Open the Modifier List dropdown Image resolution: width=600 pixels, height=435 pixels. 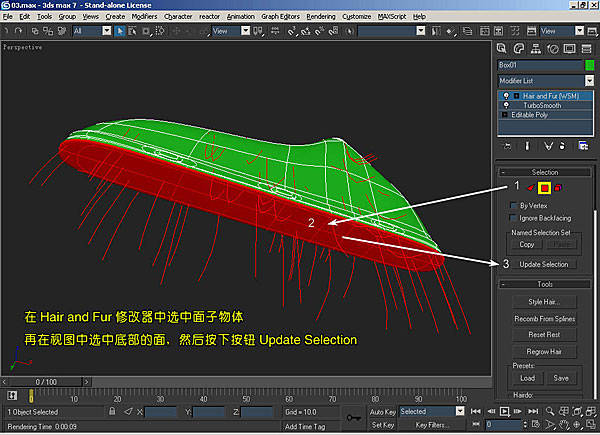click(x=590, y=80)
